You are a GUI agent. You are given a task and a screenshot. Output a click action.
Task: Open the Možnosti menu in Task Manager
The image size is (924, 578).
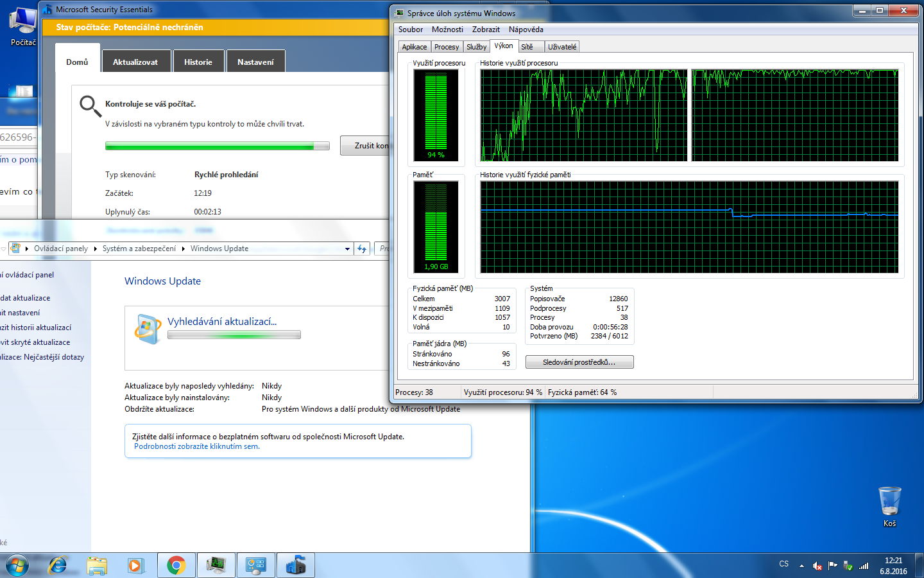[447, 30]
